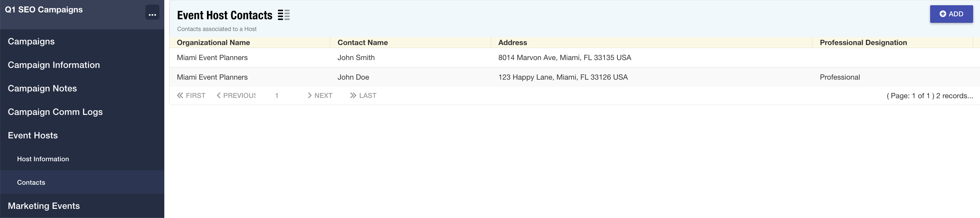Jump to the LAST page
The height and width of the screenshot is (218, 980).
pyautogui.click(x=363, y=96)
